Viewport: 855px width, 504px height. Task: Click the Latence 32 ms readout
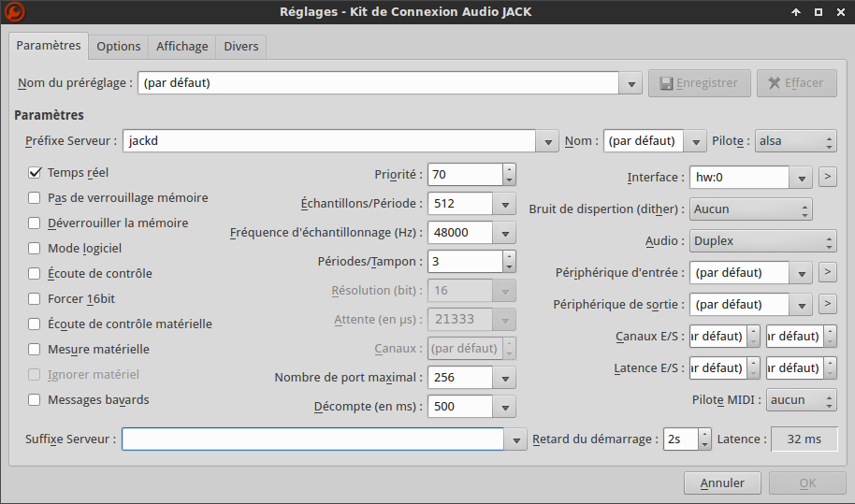(804, 439)
